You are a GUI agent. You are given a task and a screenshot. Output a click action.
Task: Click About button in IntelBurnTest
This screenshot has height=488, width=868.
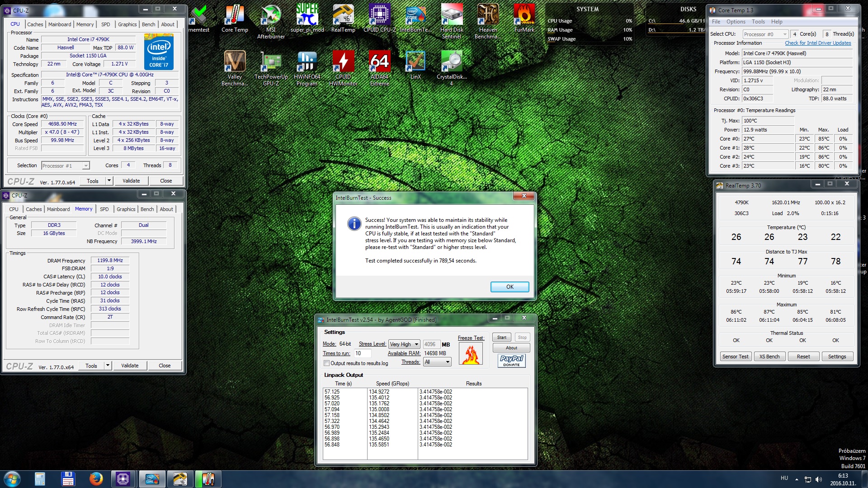point(511,348)
